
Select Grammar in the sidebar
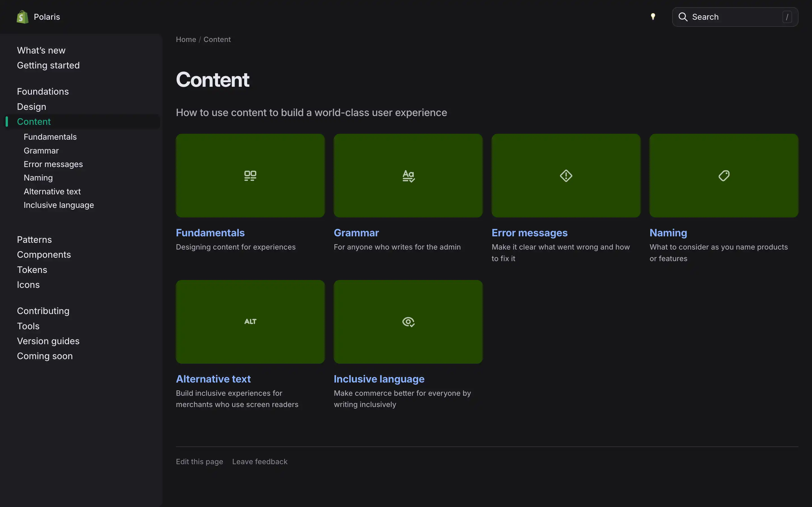click(x=41, y=151)
